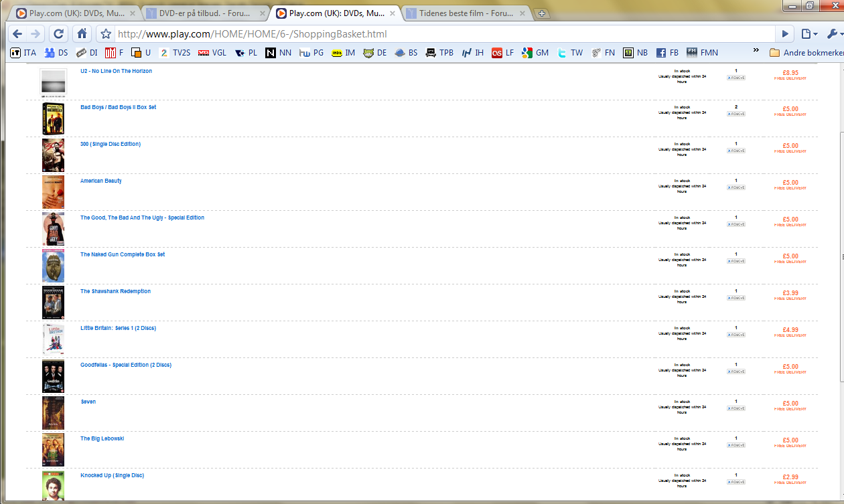Open American Beauty link
This screenshot has width=844, height=504.
point(101,181)
